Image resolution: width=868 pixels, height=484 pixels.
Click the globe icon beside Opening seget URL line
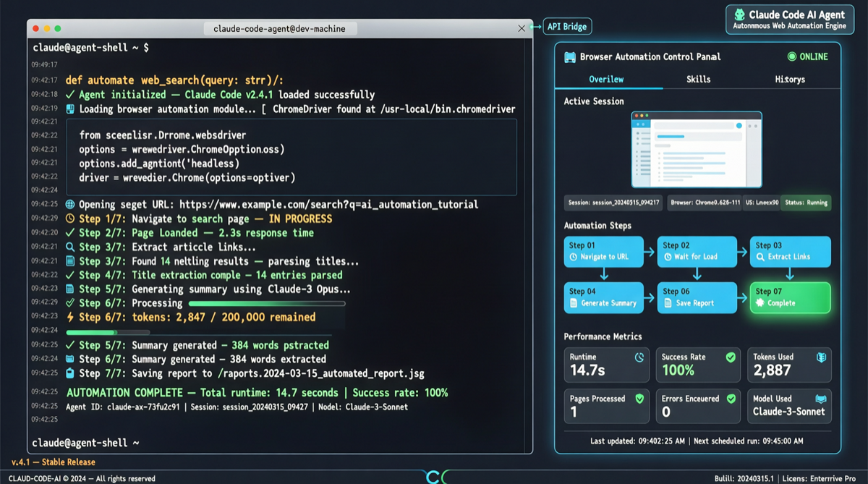pyautogui.click(x=70, y=205)
